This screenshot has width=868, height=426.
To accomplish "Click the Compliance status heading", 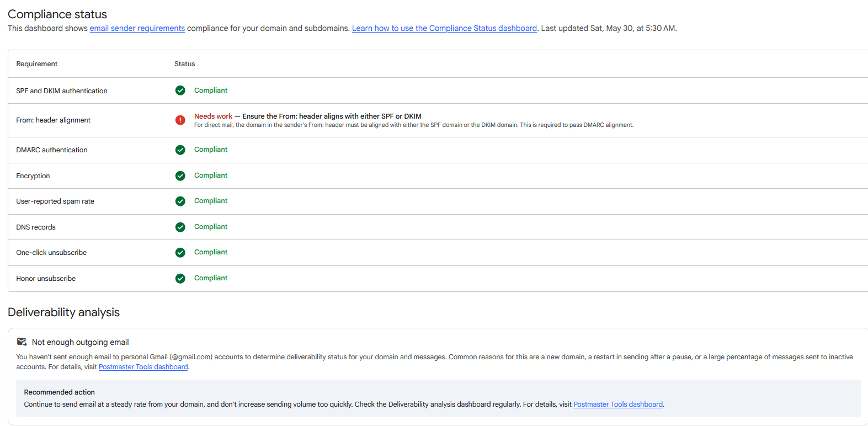I will point(57,14).
